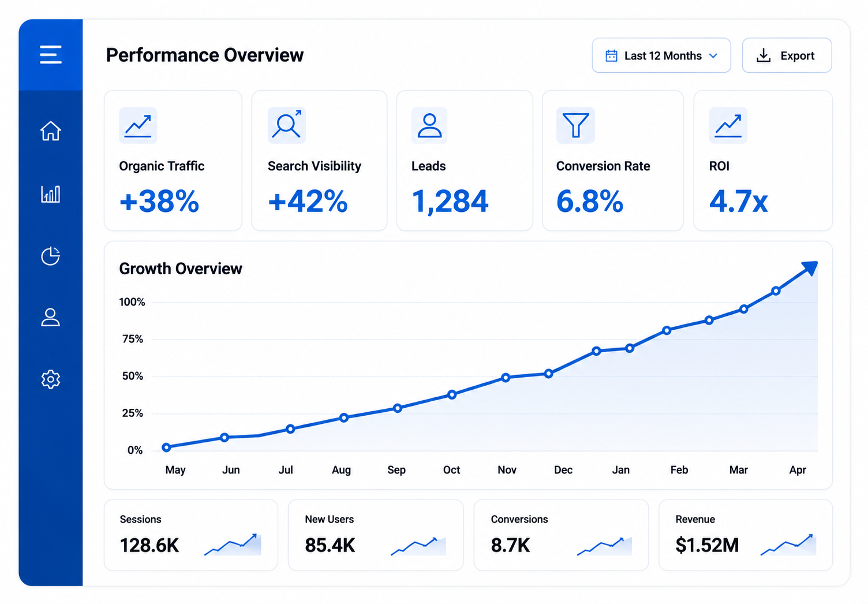Image resolution: width=868 pixels, height=604 pixels.
Task: Click the 100% y-axis label
Action: [x=132, y=302]
